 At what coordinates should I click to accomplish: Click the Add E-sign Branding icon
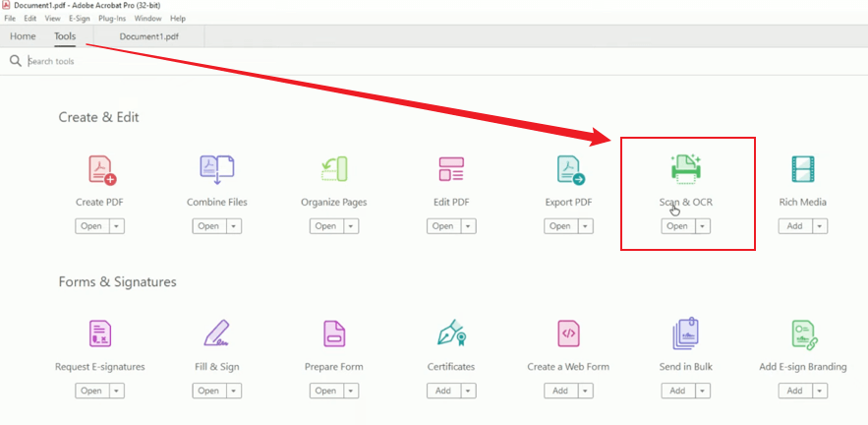804,334
